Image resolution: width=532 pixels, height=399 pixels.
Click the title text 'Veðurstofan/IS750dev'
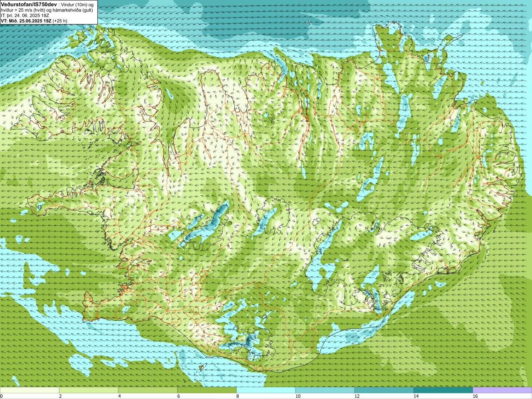click(x=29, y=4)
